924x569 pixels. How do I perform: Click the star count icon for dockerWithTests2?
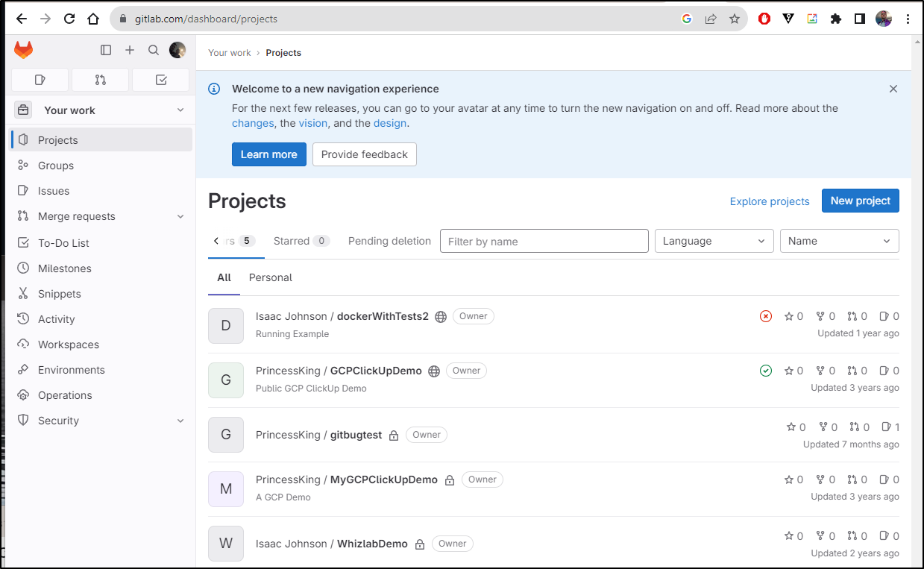coord(789,316)
